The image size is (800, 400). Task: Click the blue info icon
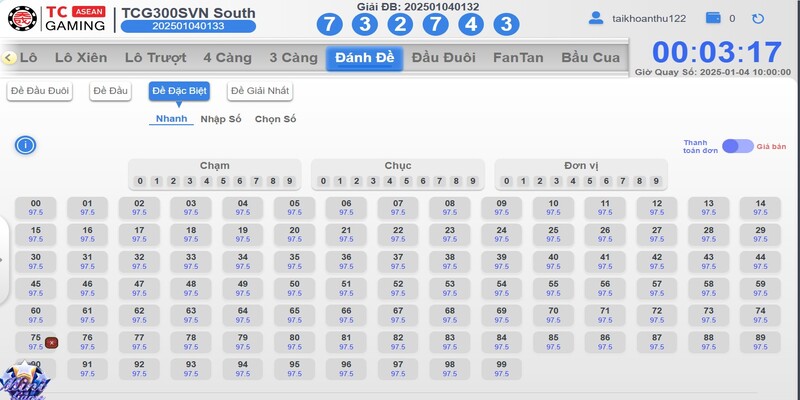coord(25,145)
